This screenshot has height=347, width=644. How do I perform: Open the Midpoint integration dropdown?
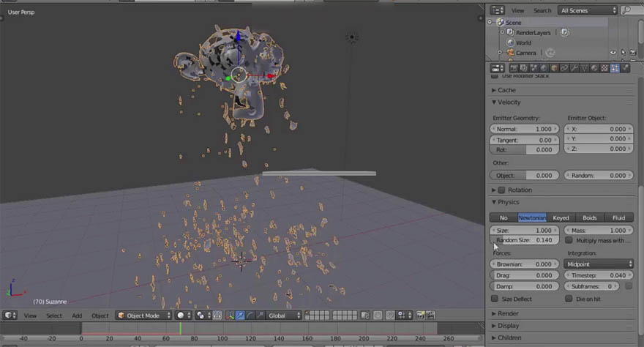coord(599,264)
